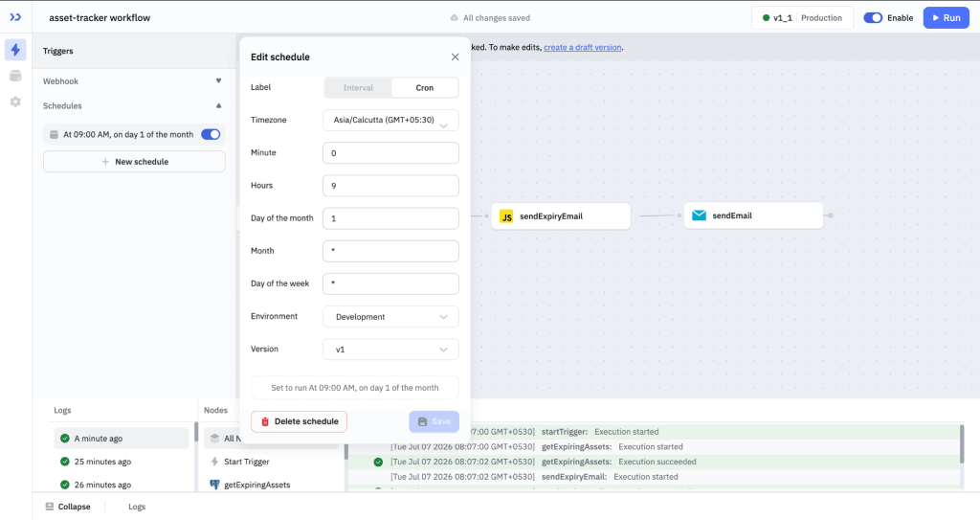Click the Start Trigger lightning icon
Screen dimensions: 980x520
coord(214,462)
